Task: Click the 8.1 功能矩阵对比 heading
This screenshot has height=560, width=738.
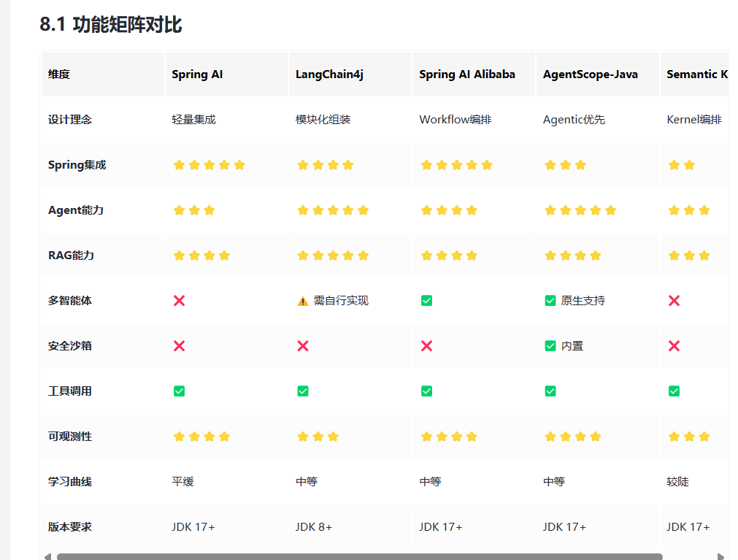Action: coord(111,25)
